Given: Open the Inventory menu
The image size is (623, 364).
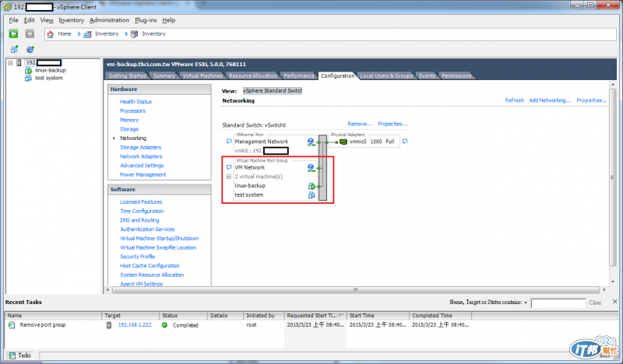Looking at the screenshot, I should (71, 20).
